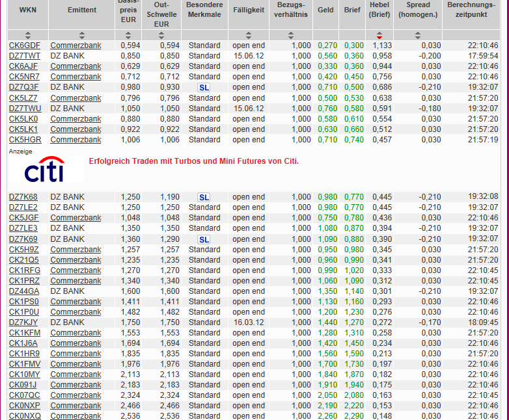Sort by Fälligkeit column arrows
The width and height of the screenshot is (509, 420).
point(249,35)
